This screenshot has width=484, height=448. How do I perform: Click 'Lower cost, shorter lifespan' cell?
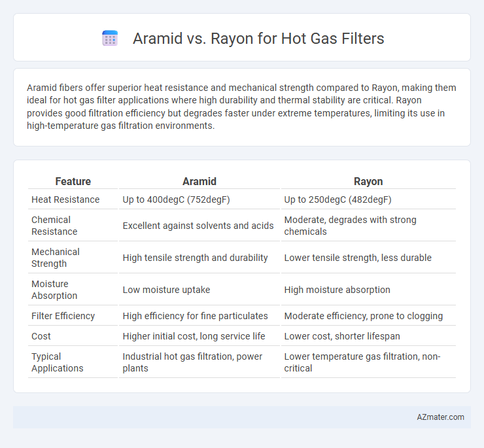(342, 336)
